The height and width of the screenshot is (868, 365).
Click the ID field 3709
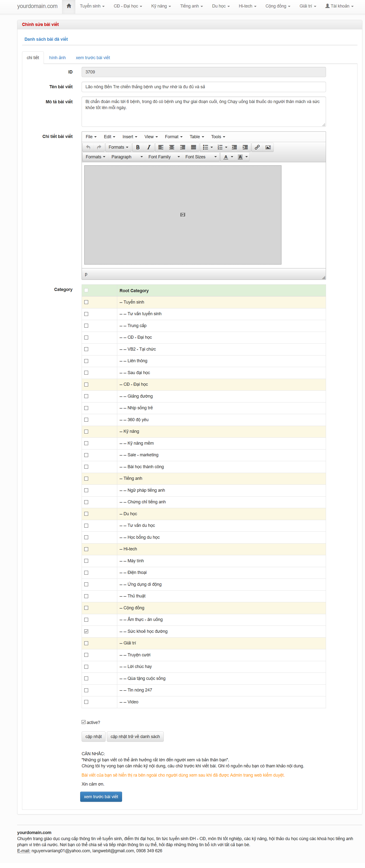204,72
